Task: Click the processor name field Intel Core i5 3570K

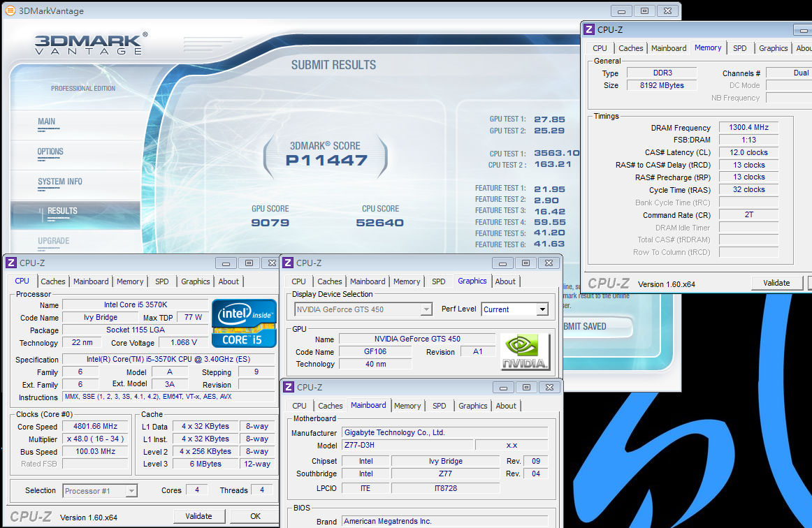Action: tap(136, 305)
